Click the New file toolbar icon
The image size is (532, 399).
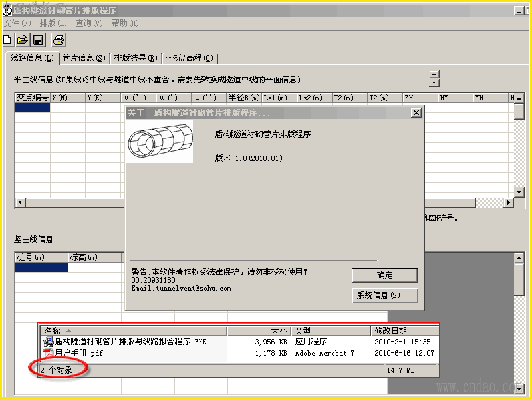pos(8,40)
